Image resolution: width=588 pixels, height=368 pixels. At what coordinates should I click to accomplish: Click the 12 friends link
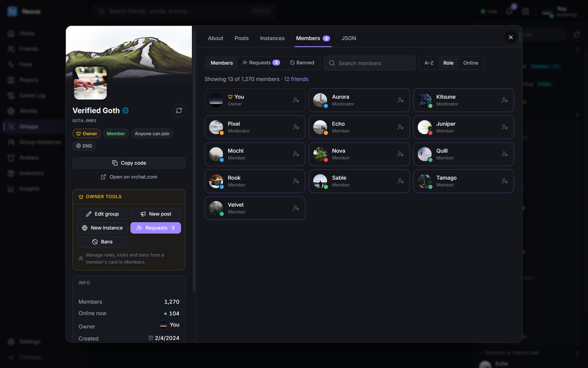point(296,79)
